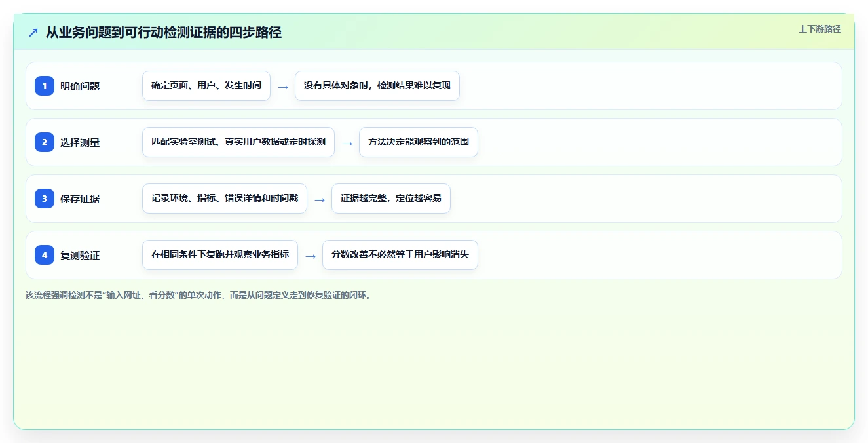This screenshot has height=443, width=868.
Task: Click the heading 从业务问题到可行动检测证据的四步路径
Action: coord(164,32)
